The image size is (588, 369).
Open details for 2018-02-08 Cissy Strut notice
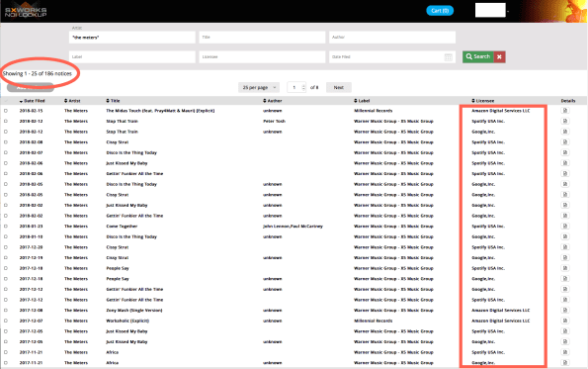pos(564,141)
